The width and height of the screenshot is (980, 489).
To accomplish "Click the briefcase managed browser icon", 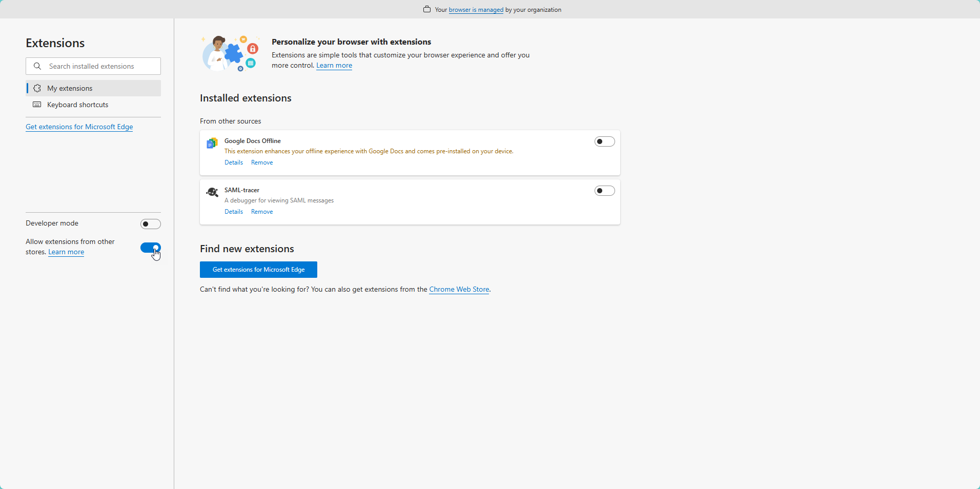I will [427, 9].
